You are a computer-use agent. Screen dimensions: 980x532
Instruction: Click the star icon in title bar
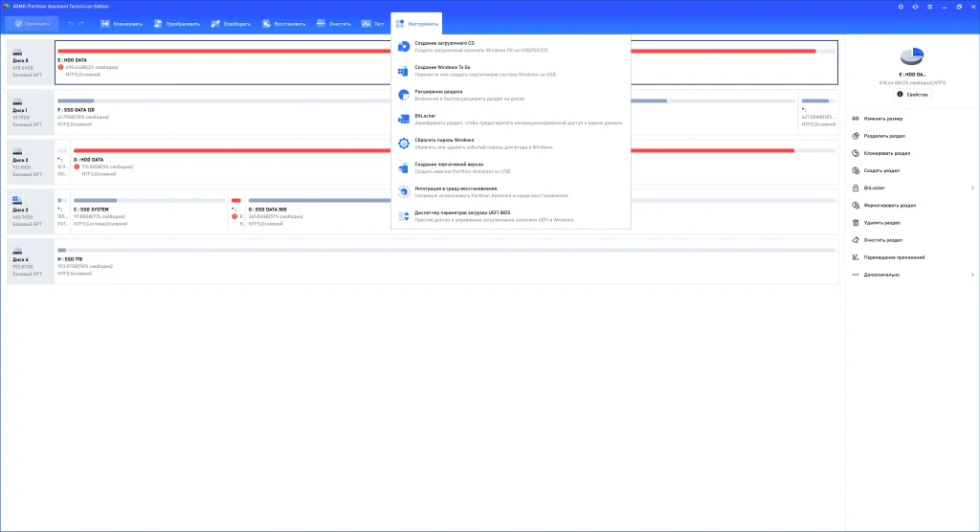(x=901, y=7)
